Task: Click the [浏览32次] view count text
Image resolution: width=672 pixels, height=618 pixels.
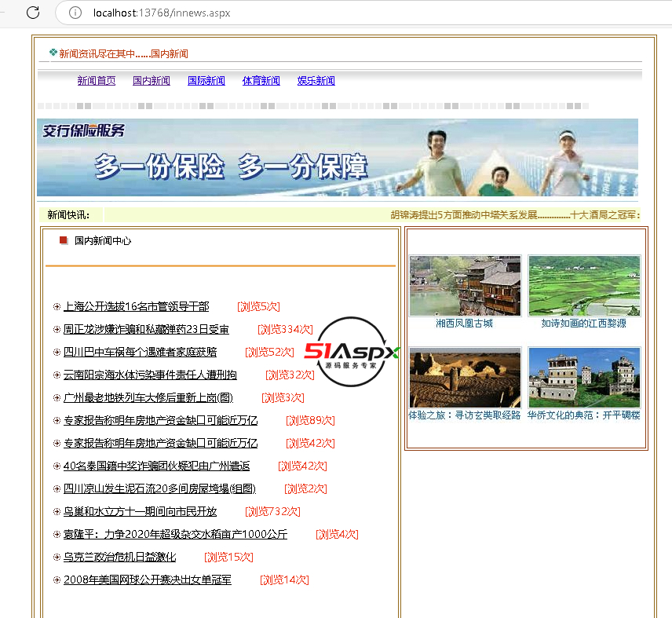Action: pyautogui.click(x=290, y=375)
